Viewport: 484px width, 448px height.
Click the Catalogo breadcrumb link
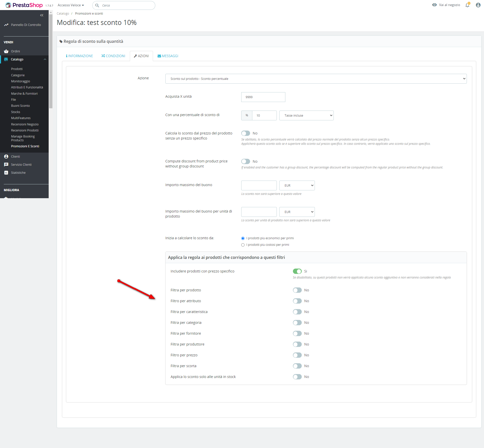coord(63,14)
